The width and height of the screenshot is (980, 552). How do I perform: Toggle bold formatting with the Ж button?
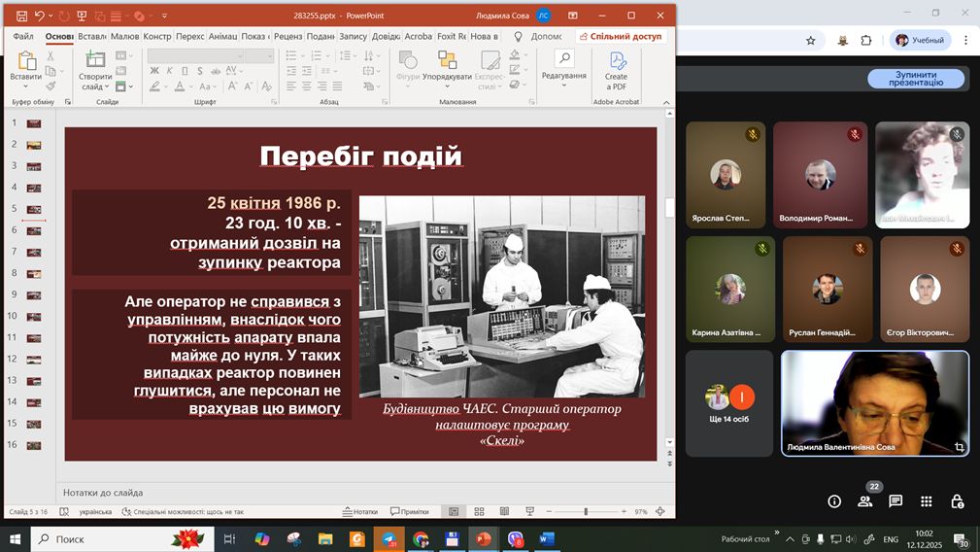pos(154,71)
